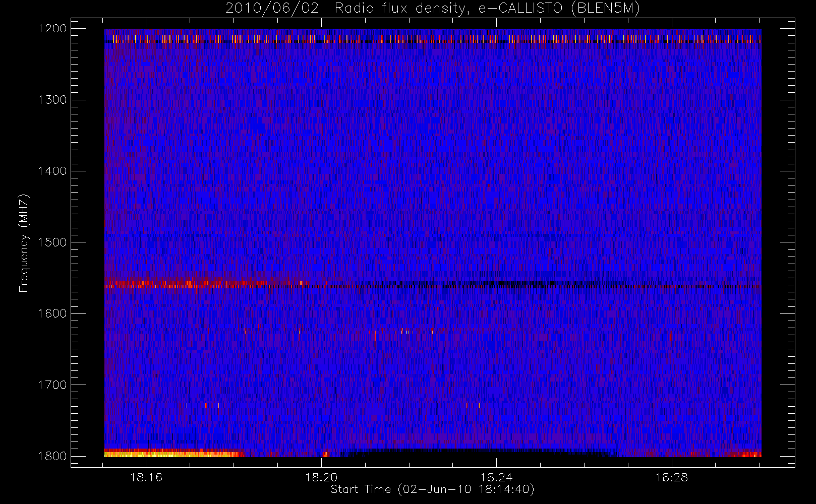Click the 1600 frequency tick label
Viewport: 816px width, 504px height.
pos(52,313)
